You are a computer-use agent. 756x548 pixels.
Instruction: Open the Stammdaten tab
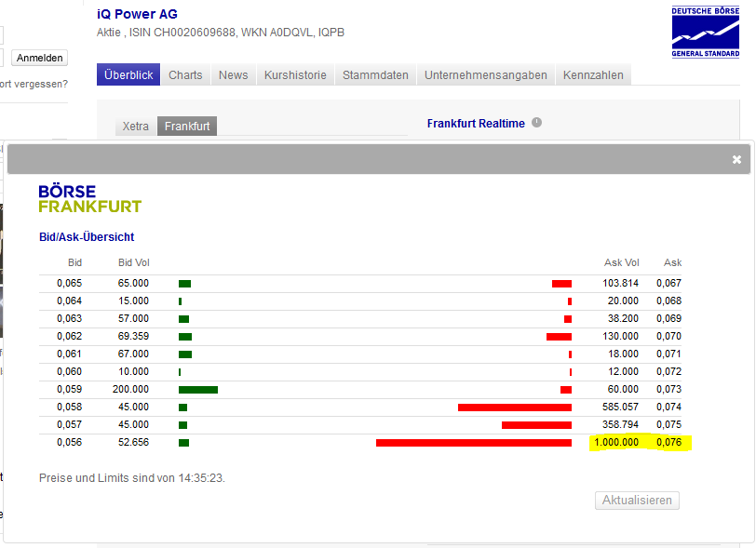tap(375, 74)
